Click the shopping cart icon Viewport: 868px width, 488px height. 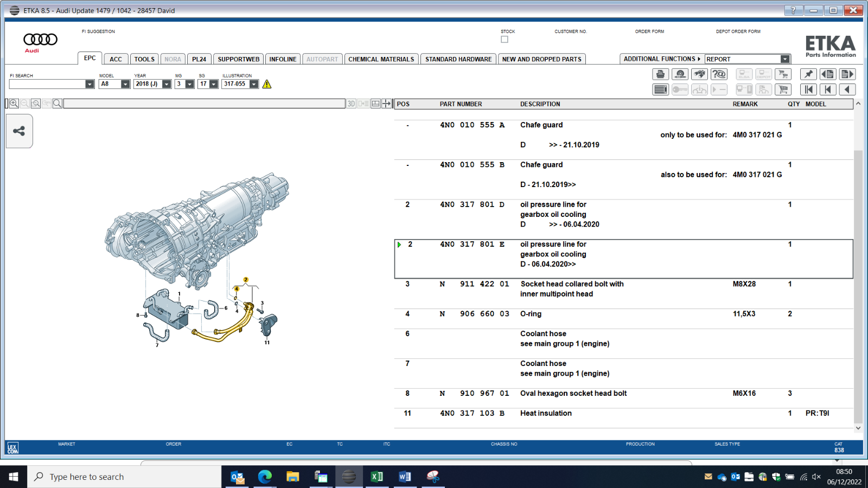pyautogui.click(x=782, y=89)
